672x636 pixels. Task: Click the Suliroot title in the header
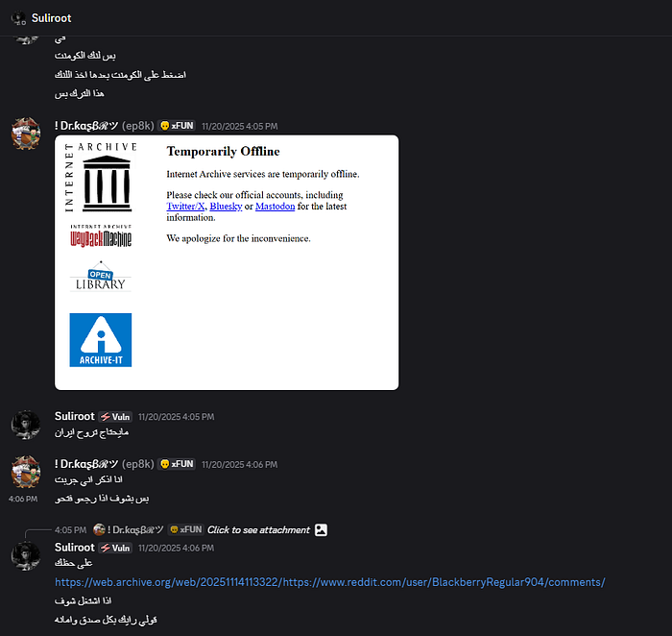coord(52,18)
